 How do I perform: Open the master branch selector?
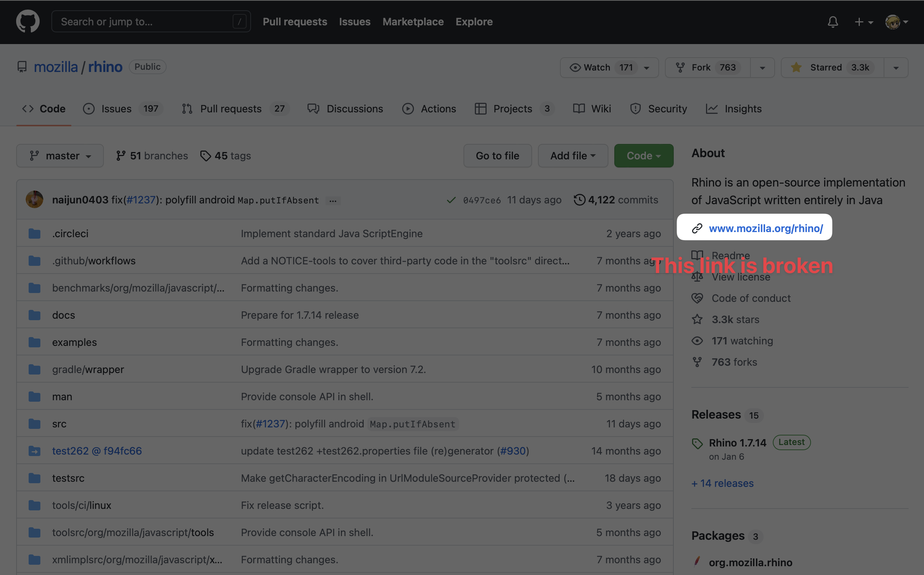pyautogui.click(x=60, y=156)
